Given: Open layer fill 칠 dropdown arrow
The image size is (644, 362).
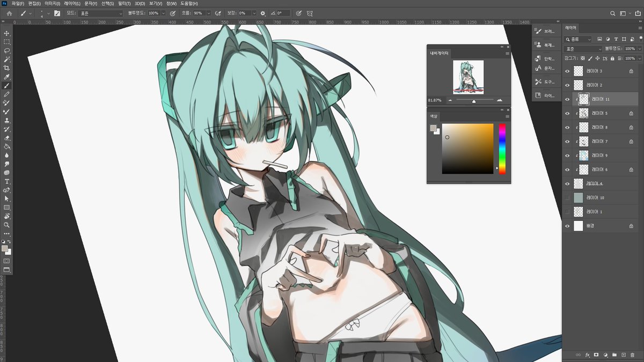Looking at the screenshot, I should click(639, 58).
